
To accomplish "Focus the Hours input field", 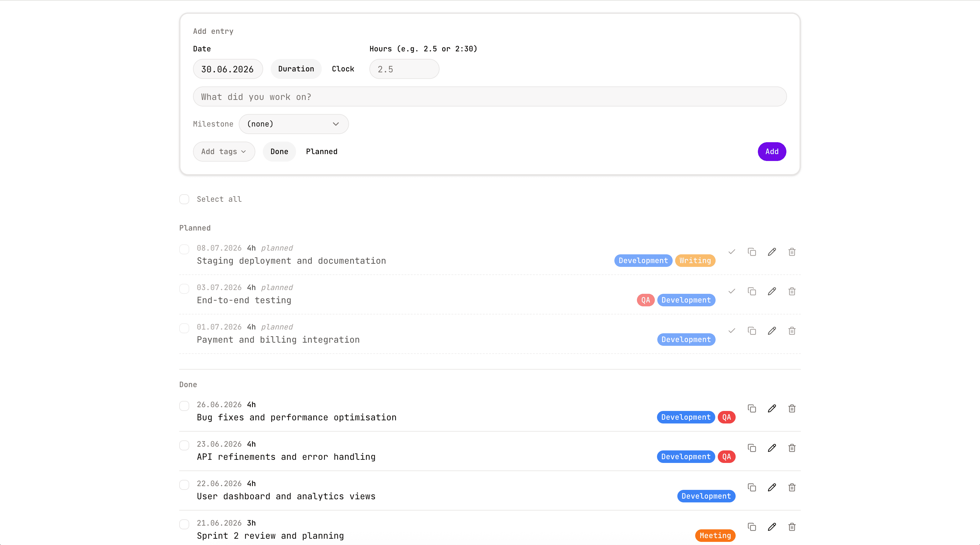I will pyautogui.click(x=404, y=69).
